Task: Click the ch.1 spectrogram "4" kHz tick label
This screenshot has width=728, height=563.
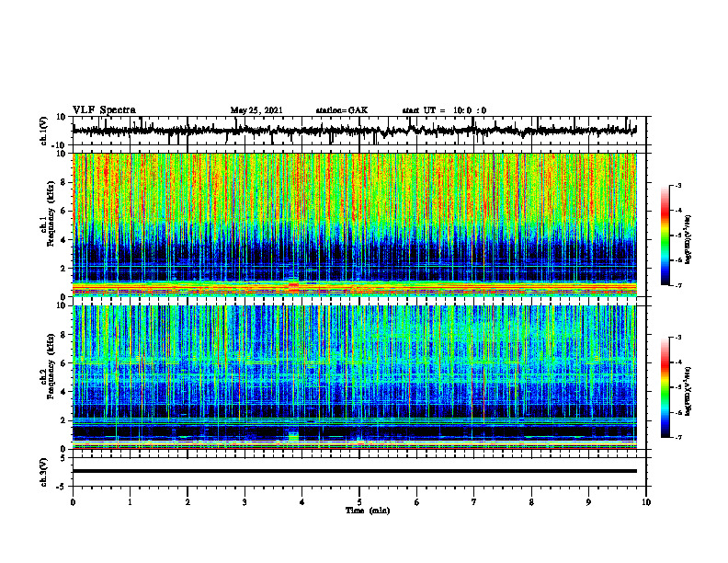Action: tap(63, 240)
